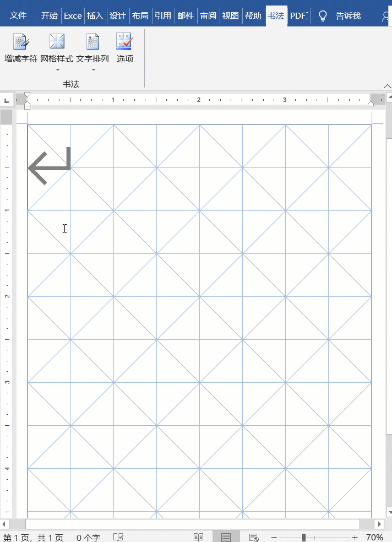Image resolution: width=392 pixels, height=542 pixels.
Task: Click the first-line indent marker on the ruler
Action: 28,95
